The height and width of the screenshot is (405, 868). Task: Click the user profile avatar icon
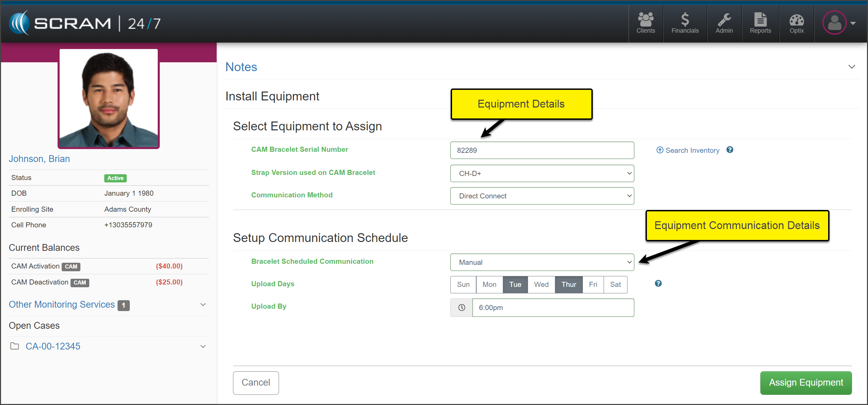tap(834, 23)
